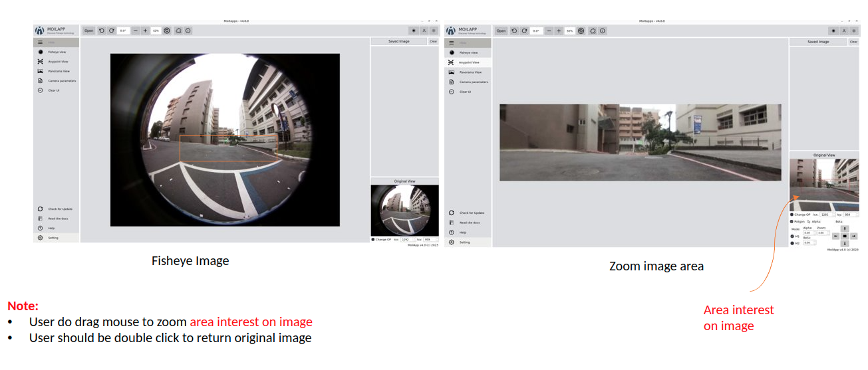This screenshot has width=868, height=370.
Task: Select Anypoint View in the left window sidebar
Action: point(57,61)
